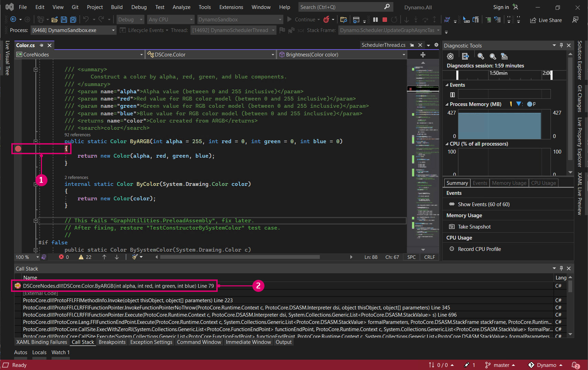Screen dimensions: 588x370
Task: Click the breakpoint red dot in margin
Action: point(18,149)
